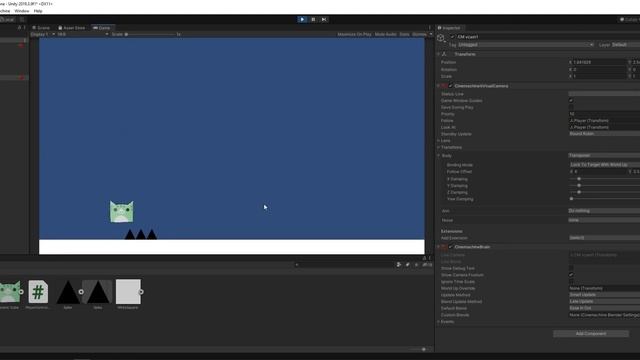Toggle Mute Audio in Game view
Viewport: 640px width, 360px height.
pyautogui.click(x=386, y=34)
